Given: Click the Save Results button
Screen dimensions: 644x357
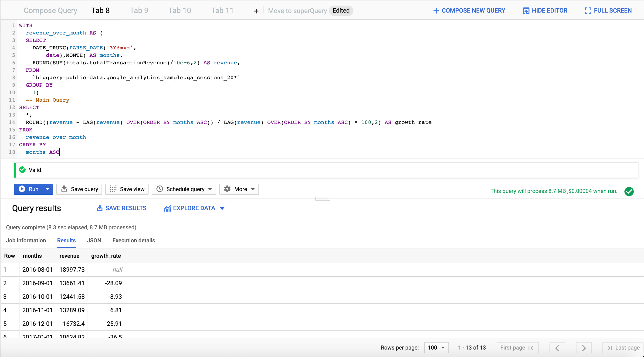Looking at the screenshot, I should pyautogui.click(x=122, y=208).
